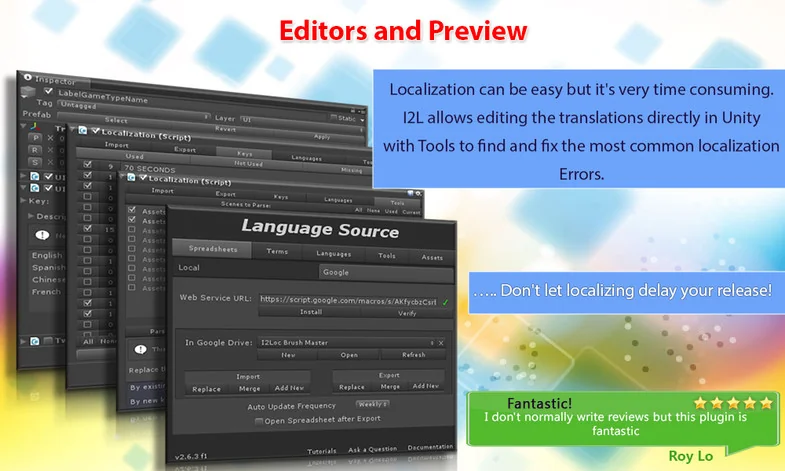Open the gear settings icon on the Localization header
This screenshot has height=471, width=785.
[x=418, y=193]
